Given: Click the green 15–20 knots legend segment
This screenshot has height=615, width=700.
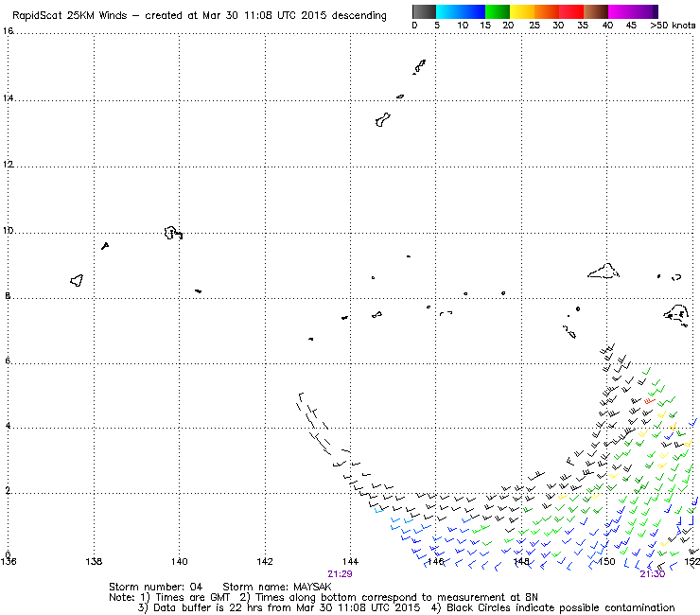Looking at the screenshot, I should 498,11.
